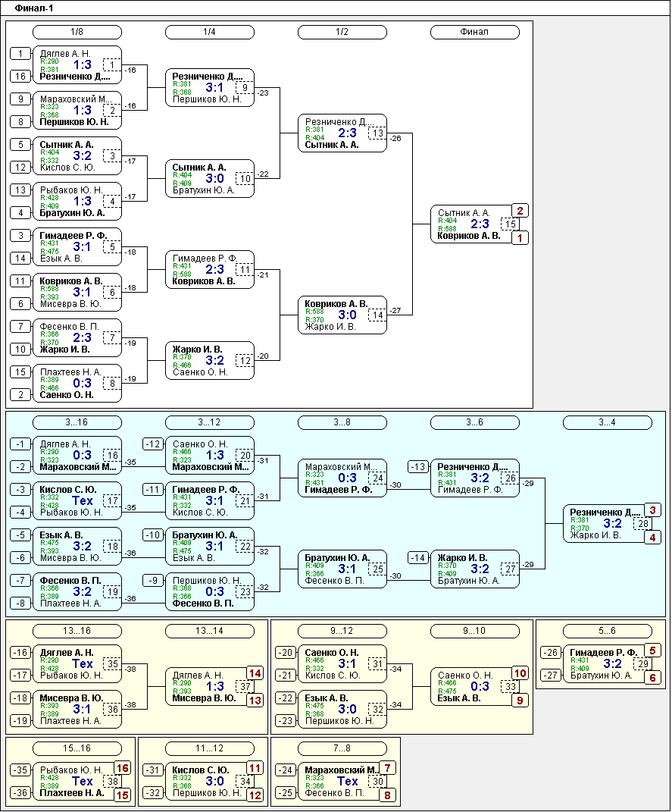Select the 3...12 round header
The image size is (672, 812).
(210, 422)
